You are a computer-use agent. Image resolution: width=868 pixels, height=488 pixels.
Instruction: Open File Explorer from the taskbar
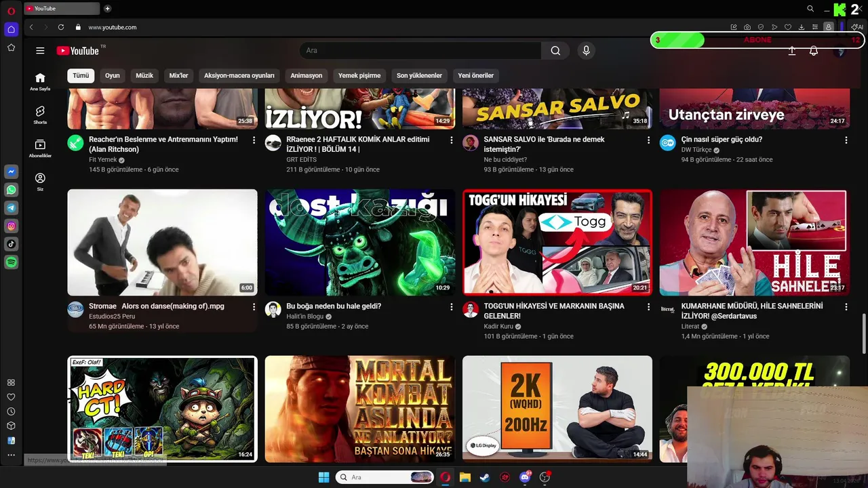pyautogui.click(x=465, y=477)
